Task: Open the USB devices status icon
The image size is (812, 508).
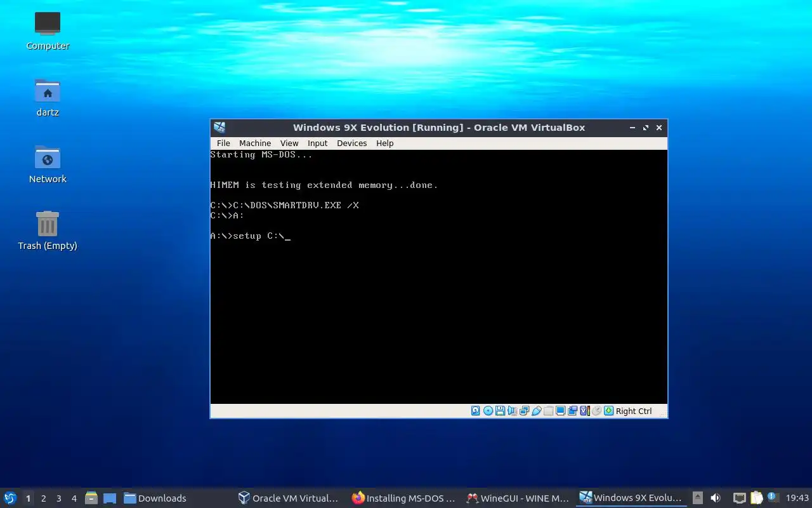Action: point(537,411)
